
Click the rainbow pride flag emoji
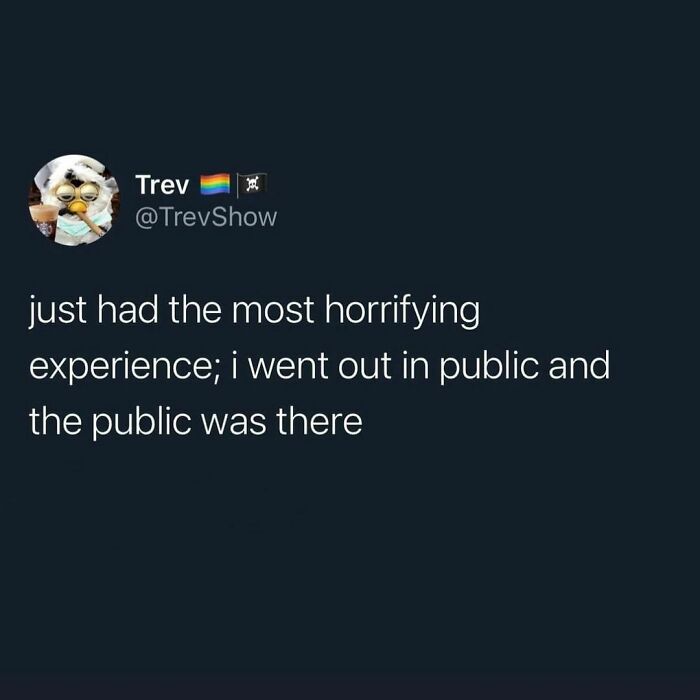pyautogui.click(x=215, y=184)
